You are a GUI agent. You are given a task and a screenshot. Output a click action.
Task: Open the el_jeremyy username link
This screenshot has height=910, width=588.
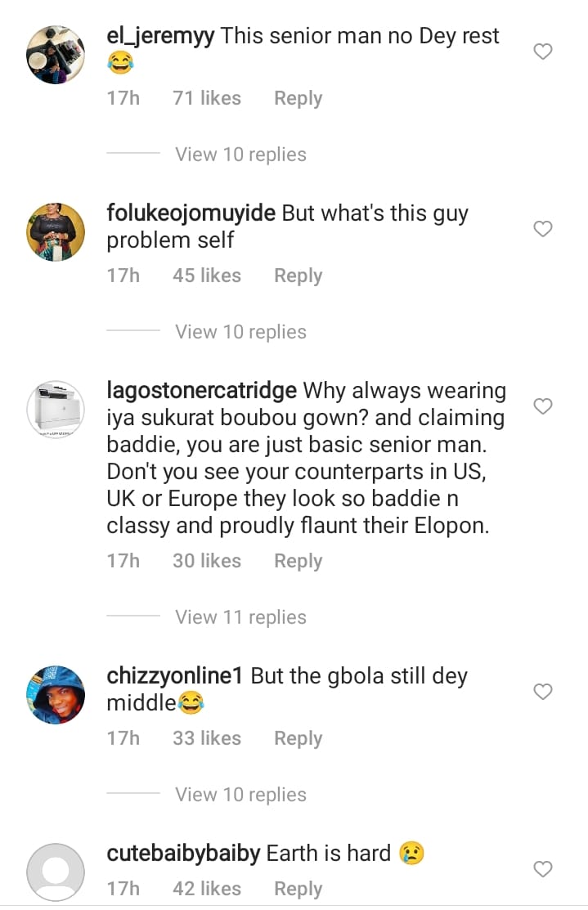160,36
